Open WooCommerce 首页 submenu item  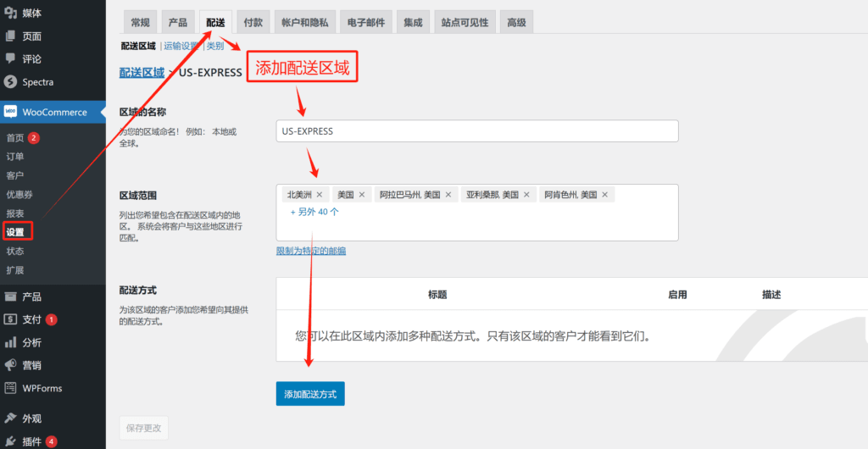coord(15,138)
